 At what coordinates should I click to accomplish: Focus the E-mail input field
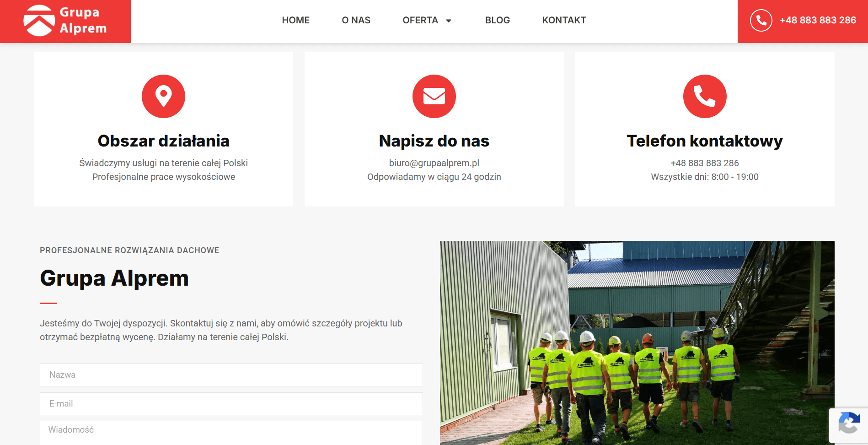[x=231, y=404]
